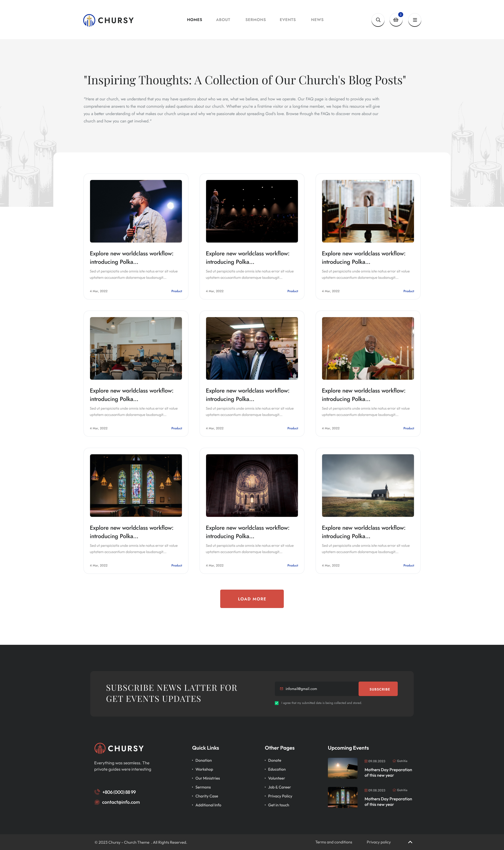Click the email icon beside contact@info.com
Image resolution: width=504 pixels, height=850 pixels.
click(97, 802)
